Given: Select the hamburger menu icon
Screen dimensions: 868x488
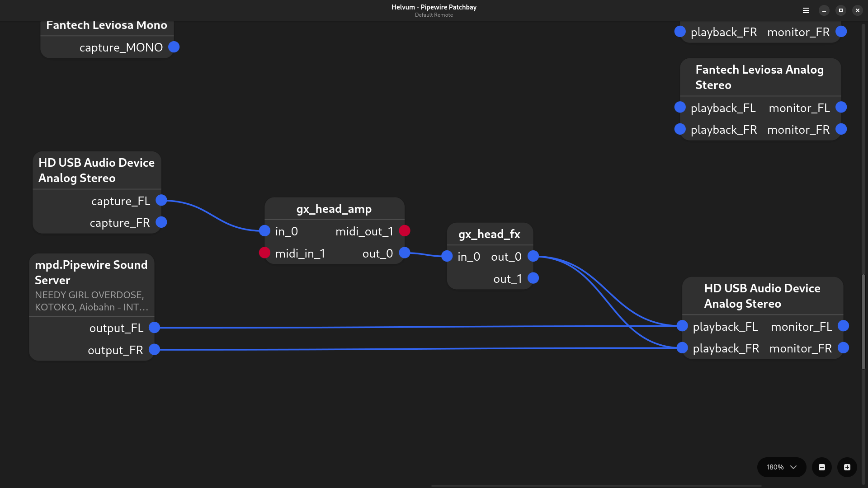Looking at the screenshot, I should (806, 10).
